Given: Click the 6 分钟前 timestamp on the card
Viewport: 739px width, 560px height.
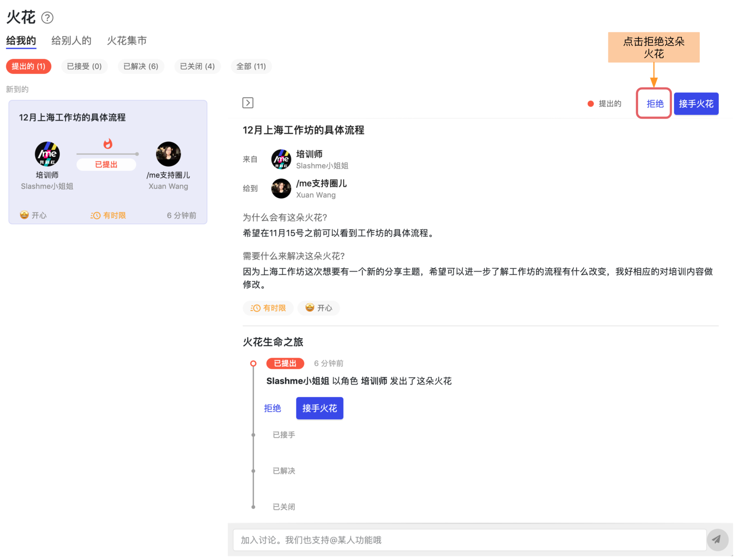Looking at the screenshot, I should (181, 216).
